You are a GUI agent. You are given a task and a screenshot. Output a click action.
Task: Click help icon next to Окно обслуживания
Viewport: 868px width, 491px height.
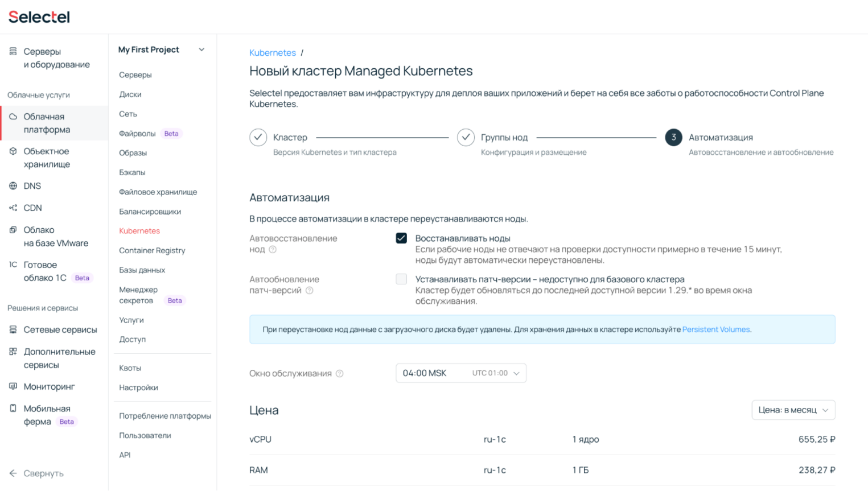click(340, 374)
